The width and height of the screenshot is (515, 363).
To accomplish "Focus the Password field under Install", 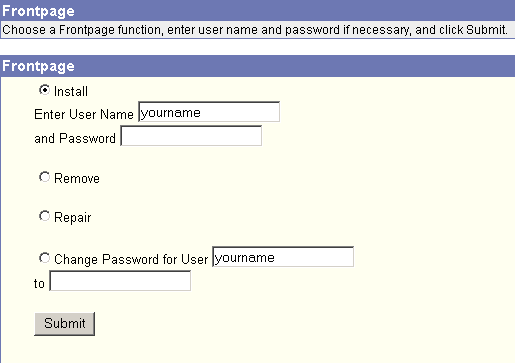I will (x=191, y=136).
